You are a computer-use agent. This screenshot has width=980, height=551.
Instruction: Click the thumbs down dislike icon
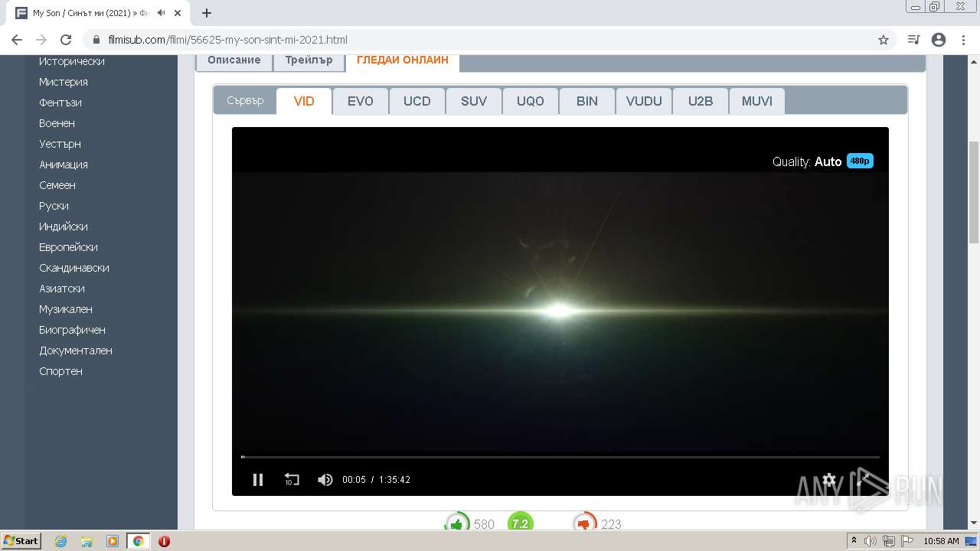584,523
